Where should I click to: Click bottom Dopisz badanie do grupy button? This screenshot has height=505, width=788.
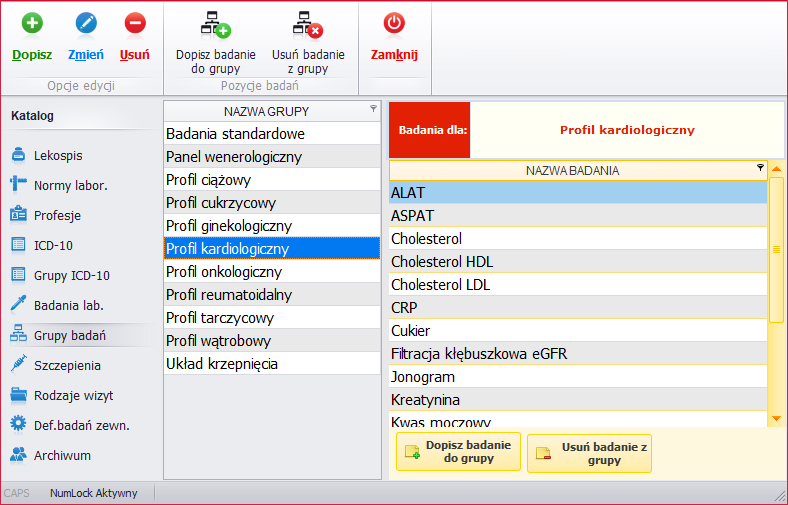pos(458,452)
